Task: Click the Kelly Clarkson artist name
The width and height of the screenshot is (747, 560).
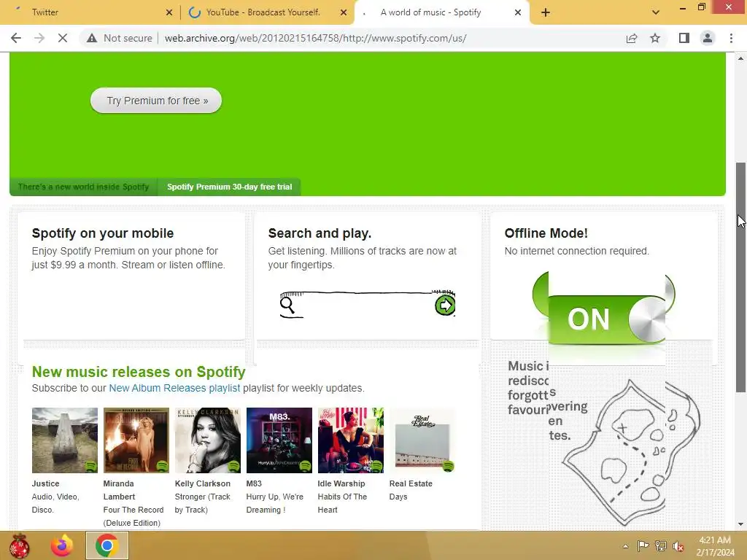Action: [203, 483]
